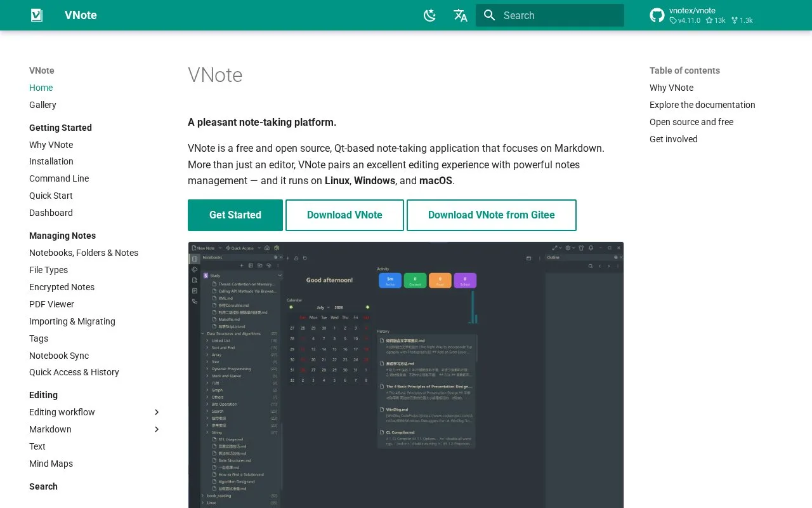Open the File Types page
Image resolution: width=812 pixels, height=508 pixels.
click(x=48, y=270)
